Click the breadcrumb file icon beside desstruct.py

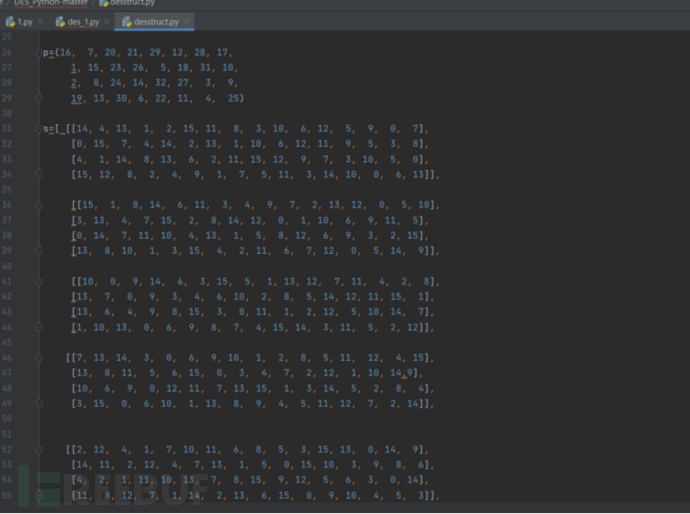pyautogui.click(x=104, y=3)
